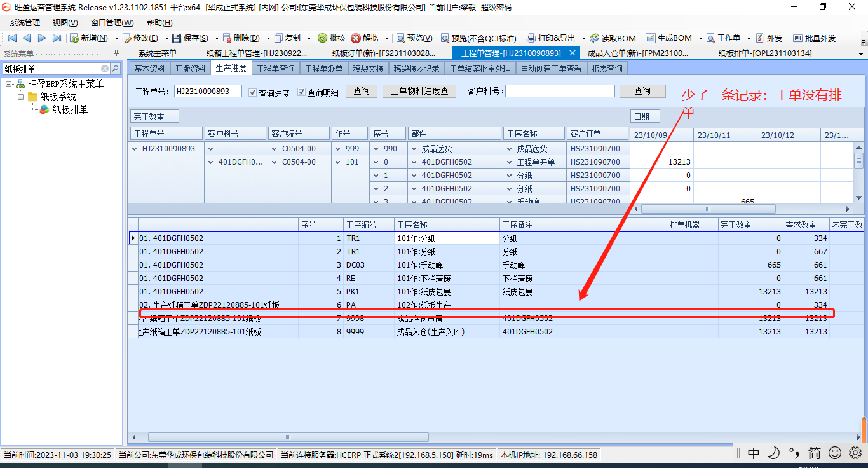Open the 帮助(H) menu

click(x=159, y=23)
